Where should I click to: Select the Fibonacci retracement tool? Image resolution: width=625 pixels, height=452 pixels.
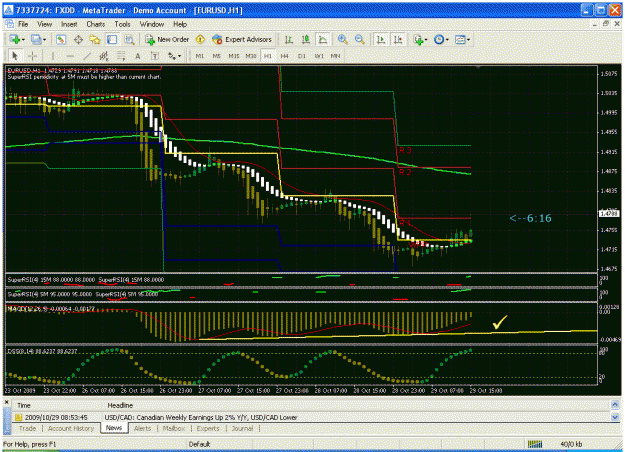pyautogui.click(x=121, y=56)
